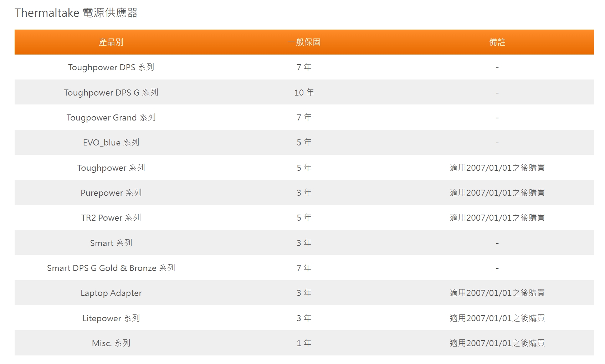The image size is (605, 364).
Task: Click the 10 年 warranty value
Action: (304, 92)
